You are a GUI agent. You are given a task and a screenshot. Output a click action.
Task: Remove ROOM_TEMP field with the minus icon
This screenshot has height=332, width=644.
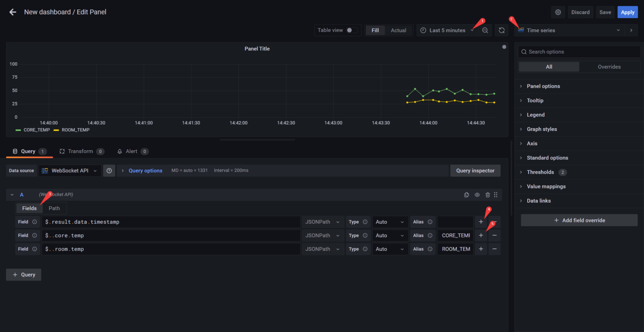(494, 249)
